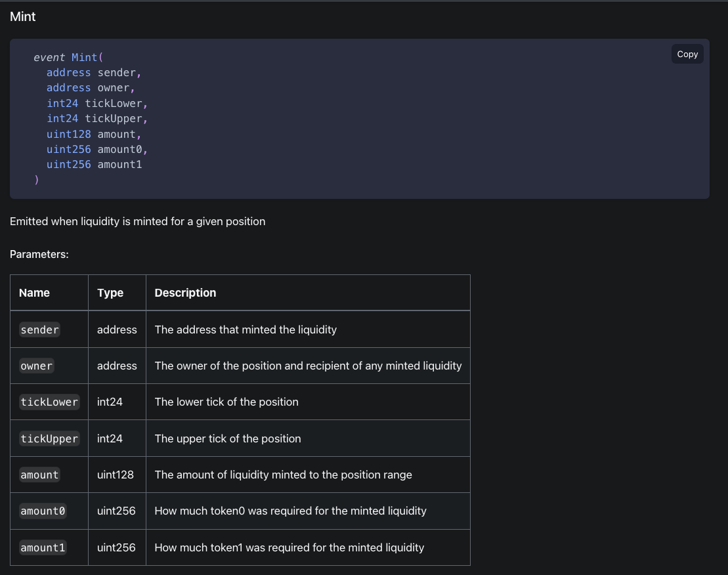Click the 'tickUpper' name cell in table

[49, 438]
